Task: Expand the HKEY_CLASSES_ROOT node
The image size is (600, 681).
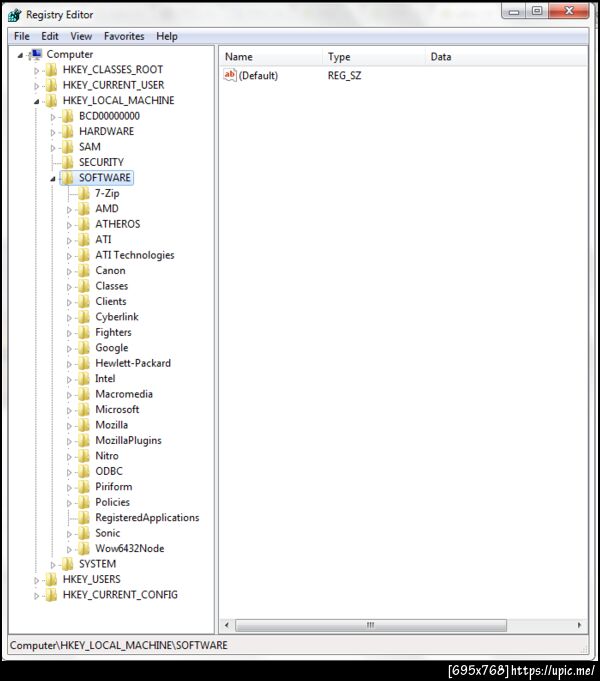Action: click(x=36, y=70)
